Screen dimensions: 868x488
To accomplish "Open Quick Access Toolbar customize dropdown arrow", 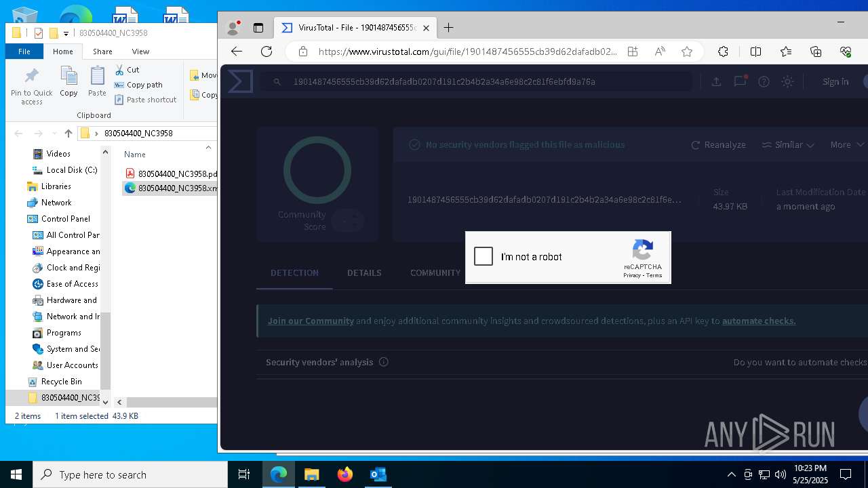I will [66, 33].
